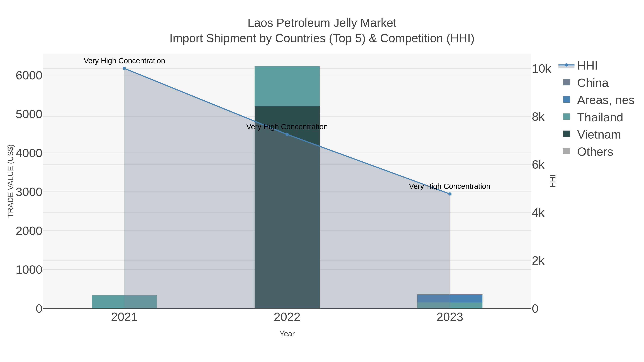Click the Laos Petroleum Jelly Market title
The width and height of the screenshot is (644, 362).
click(322, 23)
